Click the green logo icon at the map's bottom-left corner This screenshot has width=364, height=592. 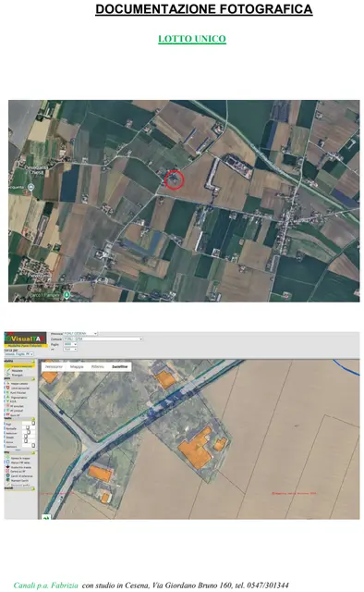point(46,518)
